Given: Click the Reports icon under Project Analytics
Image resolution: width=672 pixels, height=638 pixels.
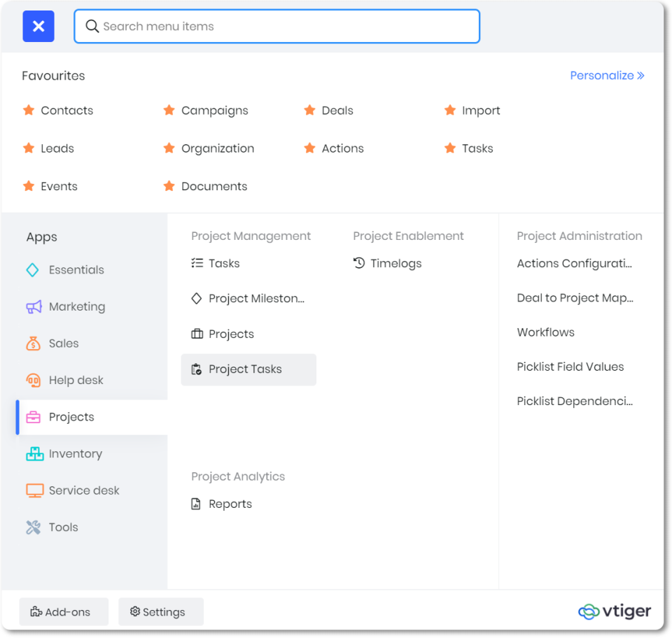Looking at the screenshot, I should coord(197,503).
